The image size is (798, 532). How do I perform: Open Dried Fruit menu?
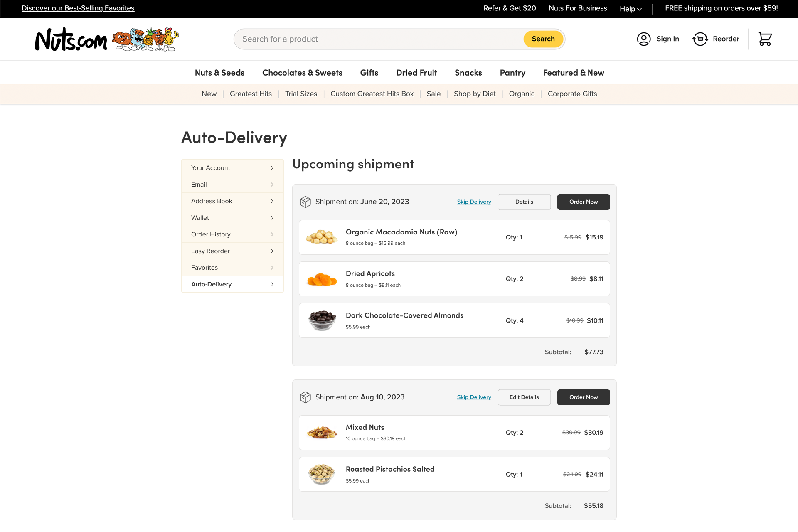tap(416, 73)
